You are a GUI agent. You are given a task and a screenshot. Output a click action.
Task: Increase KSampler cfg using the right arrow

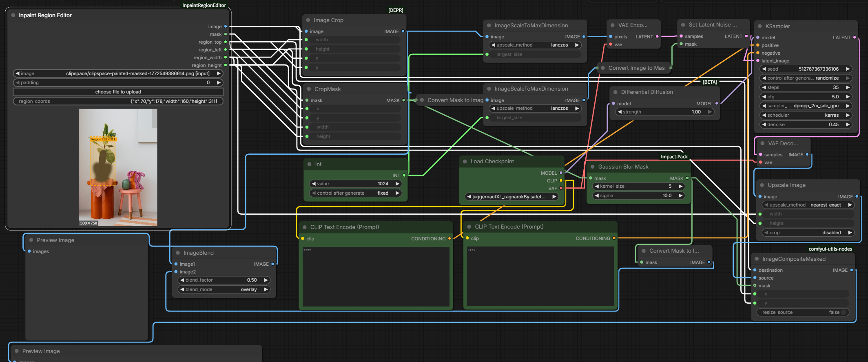click(x=848, y=97)
